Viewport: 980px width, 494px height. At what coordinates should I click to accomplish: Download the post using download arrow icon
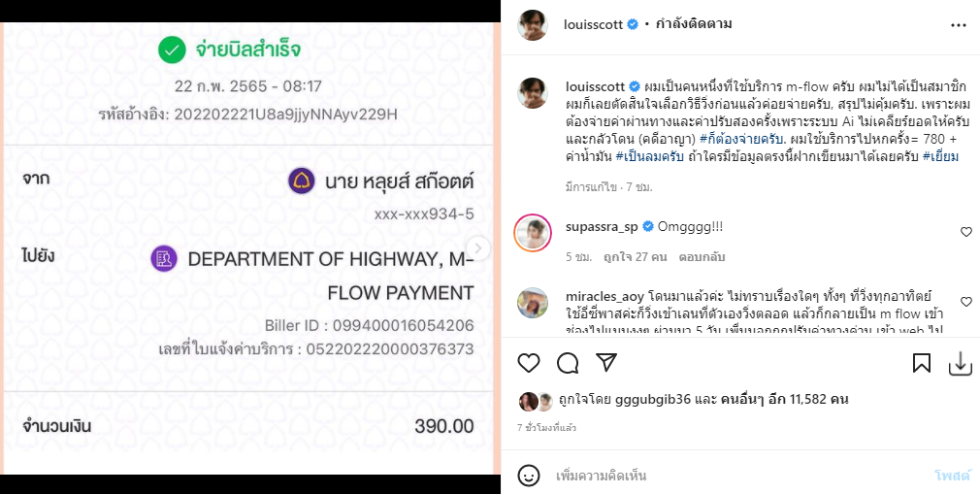961,363
